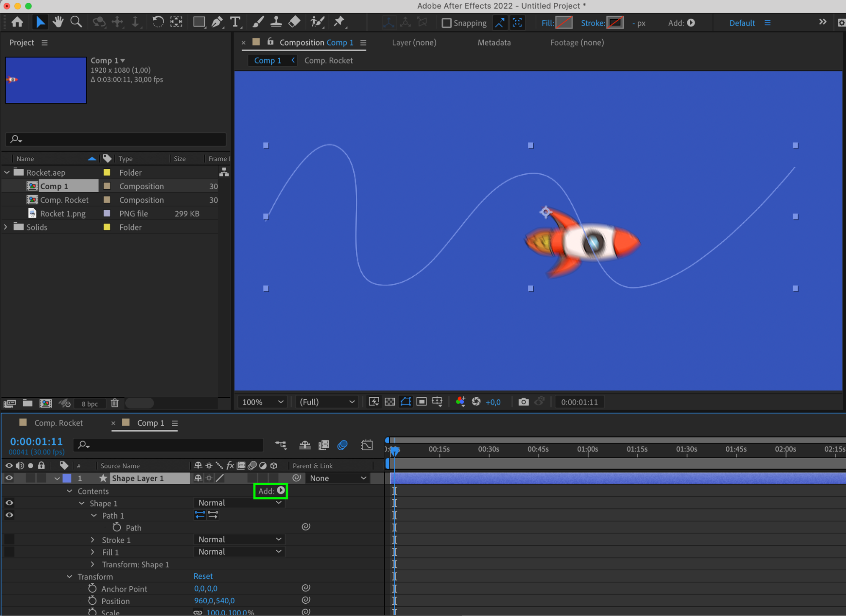Open the Fill color swatch

click(x=564, y=23)
